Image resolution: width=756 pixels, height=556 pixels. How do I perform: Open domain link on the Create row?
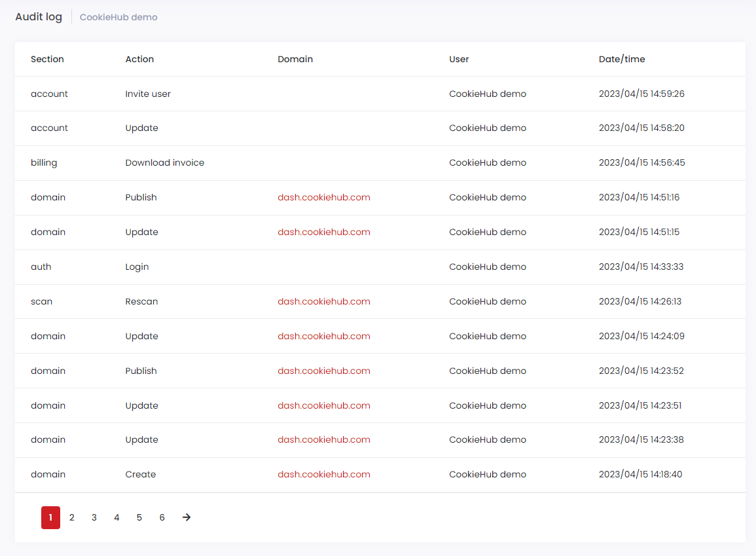click(x=323, y=474)
